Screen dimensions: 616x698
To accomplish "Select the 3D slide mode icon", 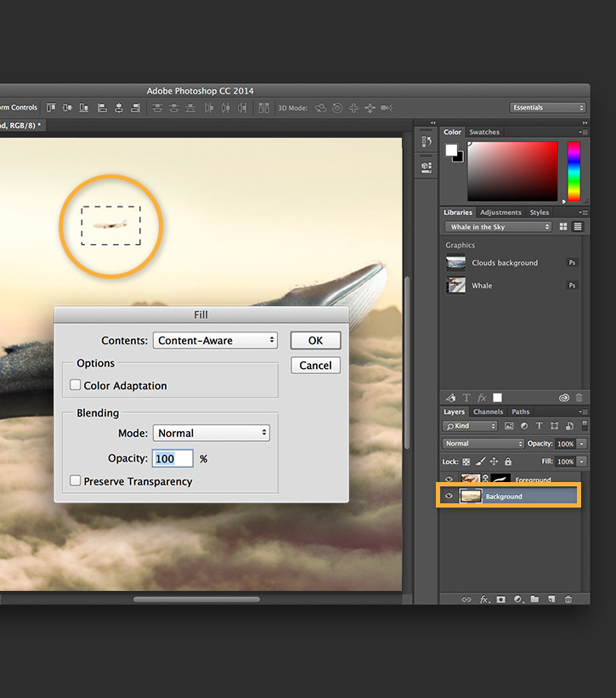I will pyautogui.click(x=370, y=108).
